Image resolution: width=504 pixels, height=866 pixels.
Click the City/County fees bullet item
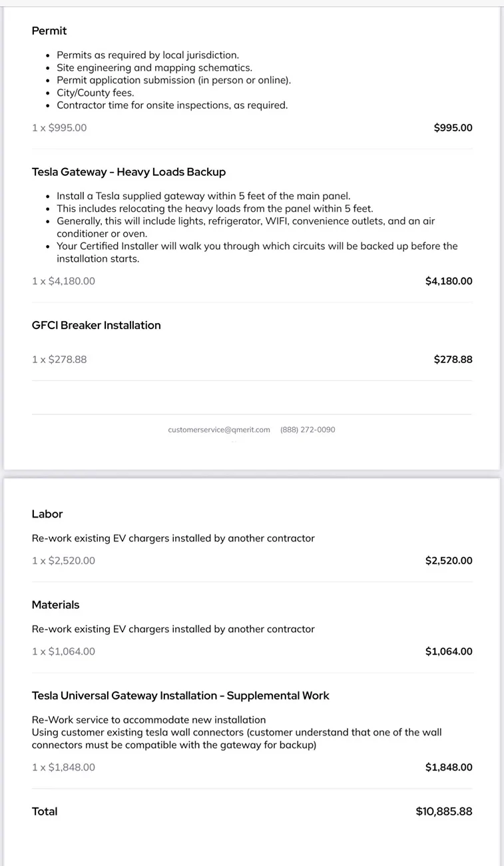(95, 93)
